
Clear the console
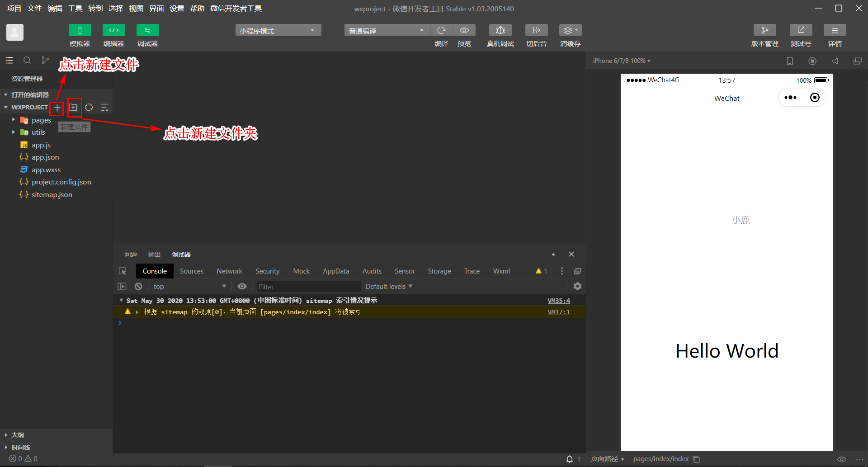click(138, 287)
